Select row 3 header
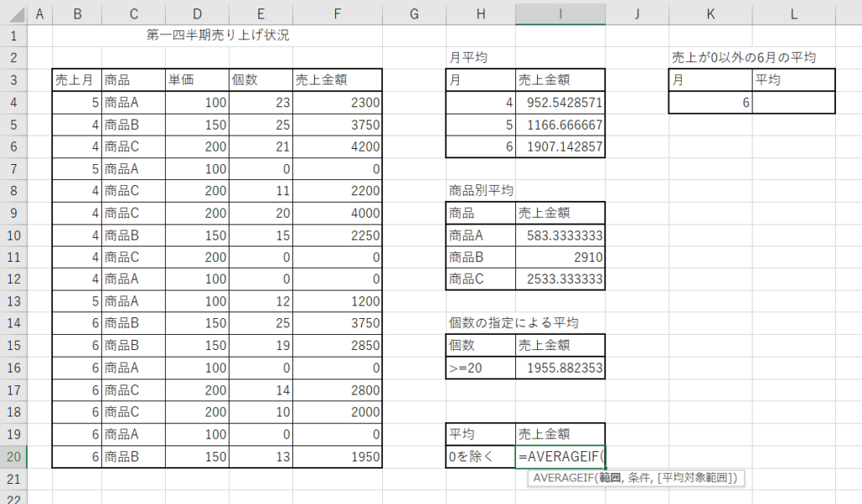 click(13, 80)
